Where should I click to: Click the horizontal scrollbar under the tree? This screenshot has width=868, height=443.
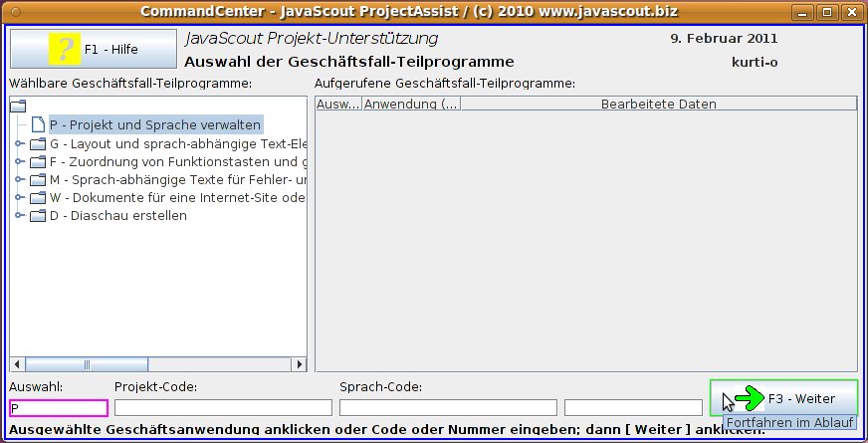[x=157, y=361]
